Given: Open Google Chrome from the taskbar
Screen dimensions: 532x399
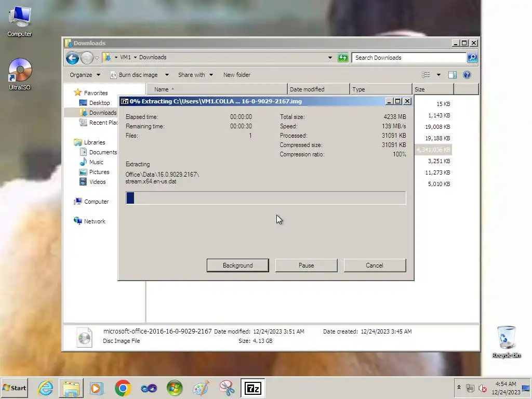Looking at the screenshot, I should point(123,388).
